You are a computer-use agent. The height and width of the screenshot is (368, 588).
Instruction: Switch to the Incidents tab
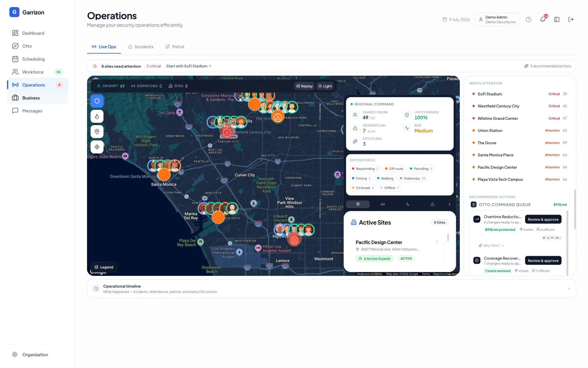click(141, 47)
